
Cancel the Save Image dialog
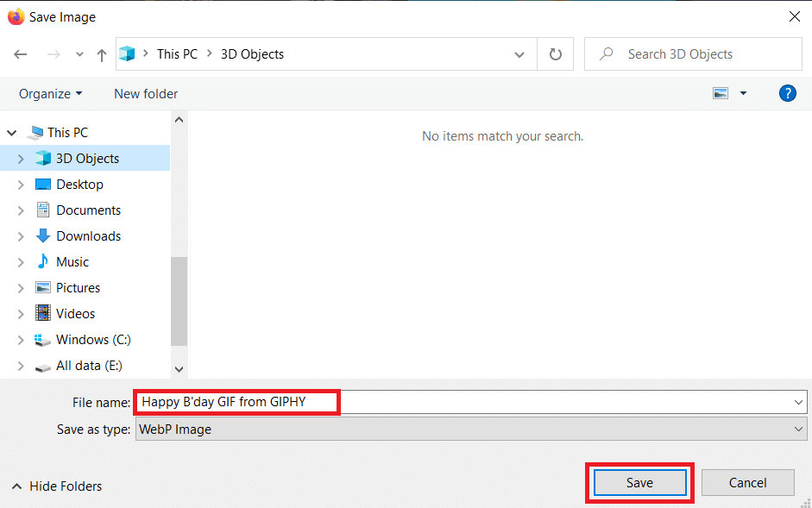747,483
